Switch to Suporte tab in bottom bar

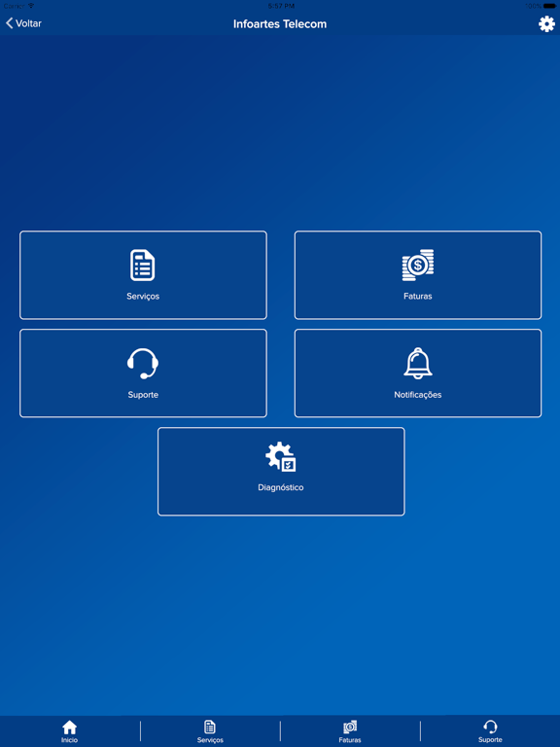(490, 731)
